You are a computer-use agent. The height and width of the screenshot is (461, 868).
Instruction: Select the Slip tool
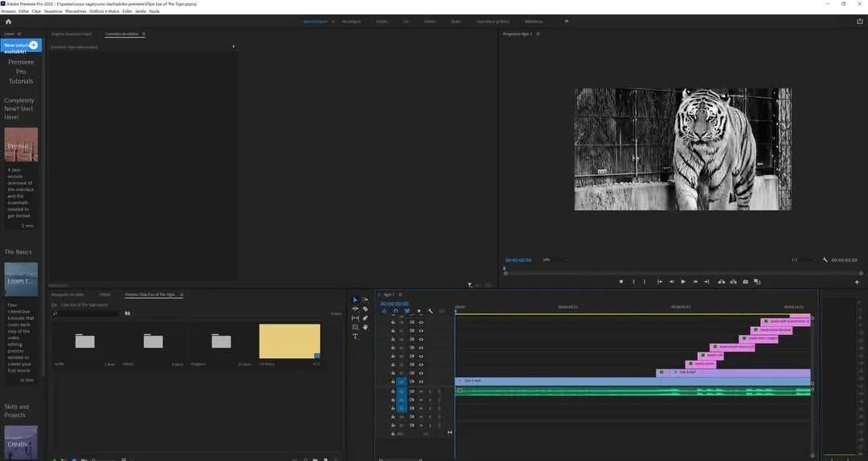click(355, 318)
